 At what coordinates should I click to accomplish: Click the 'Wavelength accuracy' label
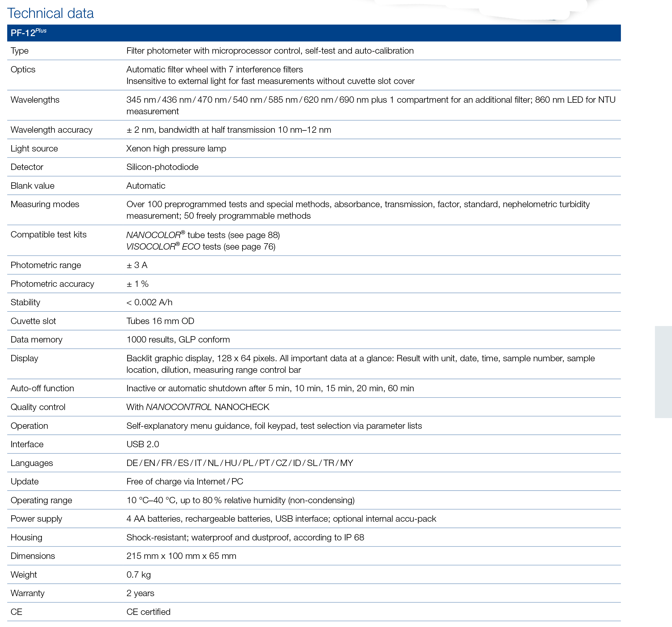tap(51, 130)
